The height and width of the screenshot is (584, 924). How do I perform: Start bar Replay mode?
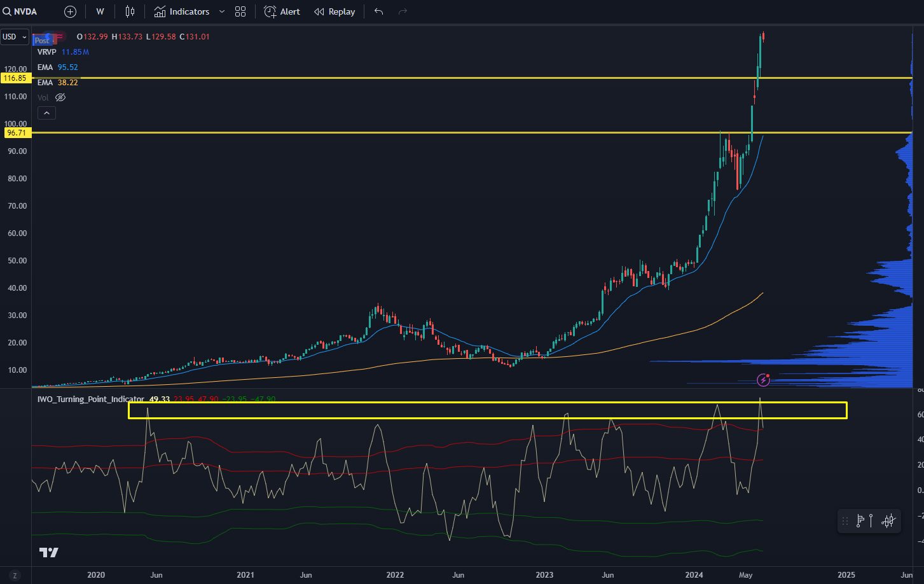pos(334,11)
